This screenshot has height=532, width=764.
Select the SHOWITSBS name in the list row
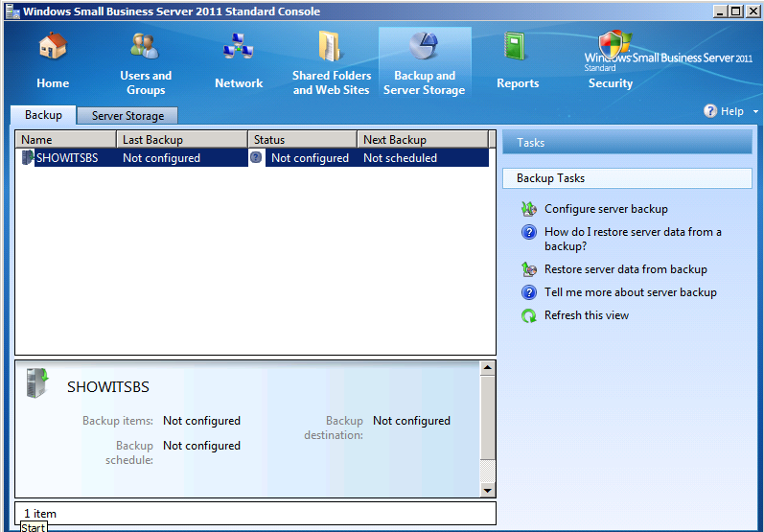(67, 158)
